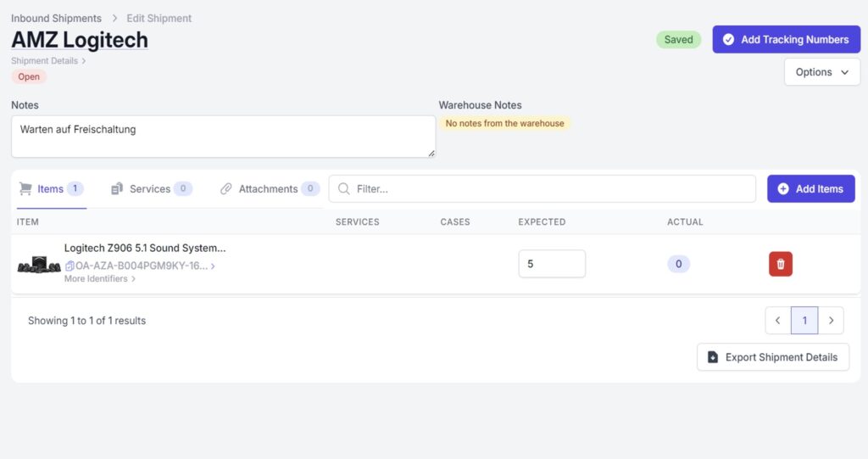Go to the next results page
The width and height of the screenshot is (868, 459).
click(x=831, y=321)
